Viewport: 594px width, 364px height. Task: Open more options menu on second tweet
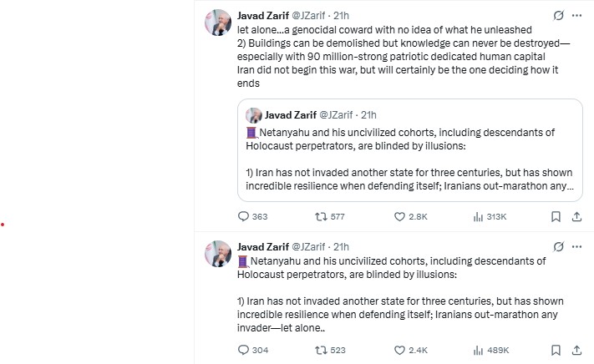[577, 246]
